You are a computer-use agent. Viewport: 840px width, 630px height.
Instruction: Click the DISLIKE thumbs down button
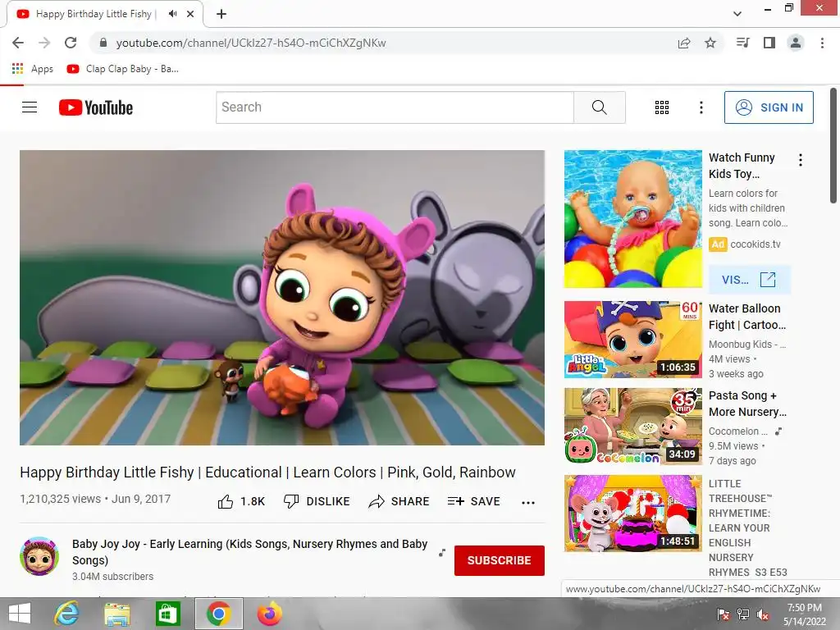point(317,501)
